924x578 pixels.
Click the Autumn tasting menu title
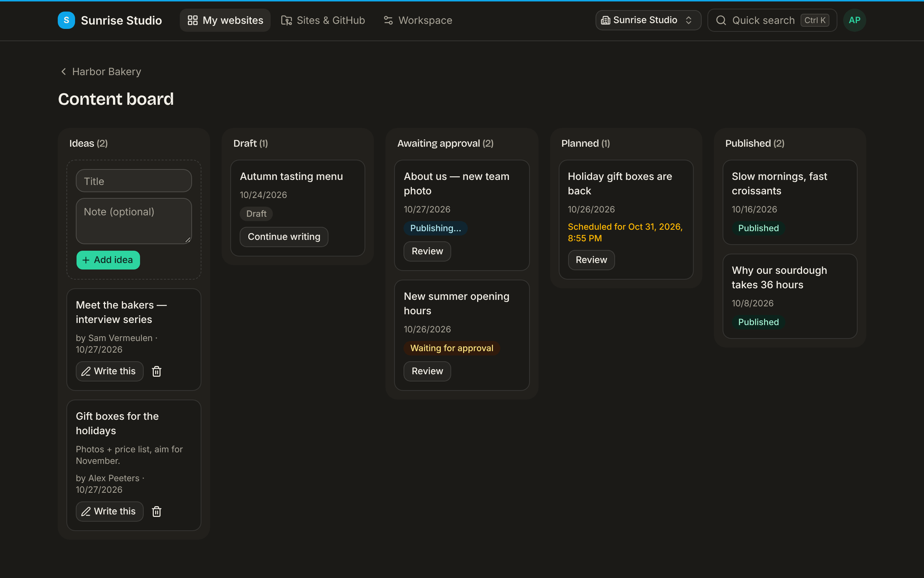click(291, 176)
